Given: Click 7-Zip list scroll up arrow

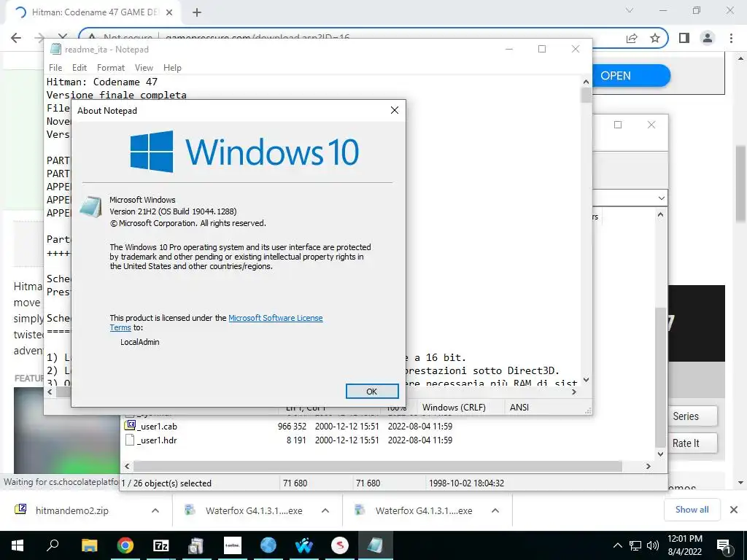Looking at the screenshot, I should (x=660, y=215).
